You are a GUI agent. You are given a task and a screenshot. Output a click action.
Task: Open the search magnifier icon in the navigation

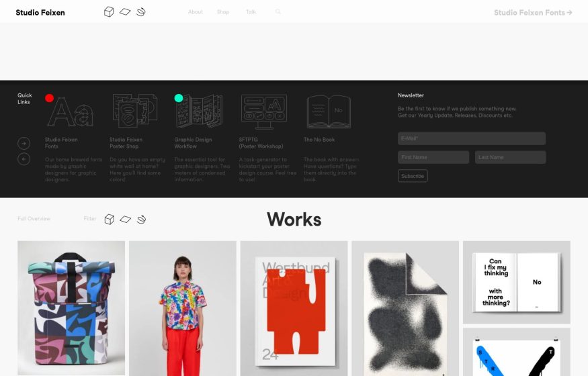pos(278,12)
